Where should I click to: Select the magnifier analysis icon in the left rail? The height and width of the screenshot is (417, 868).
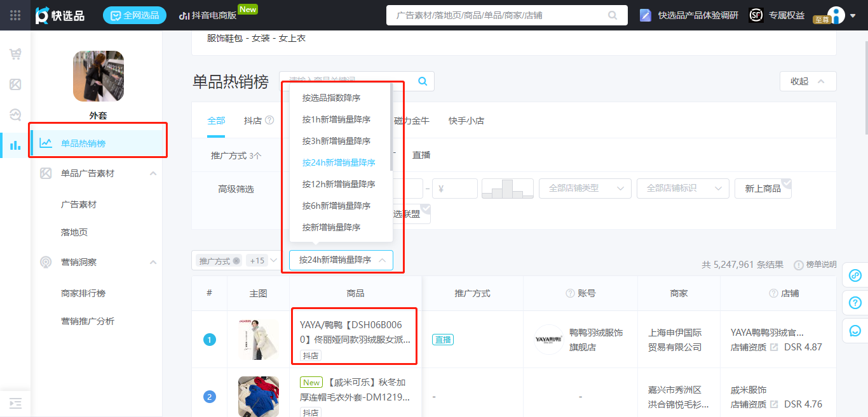(15, 115)
